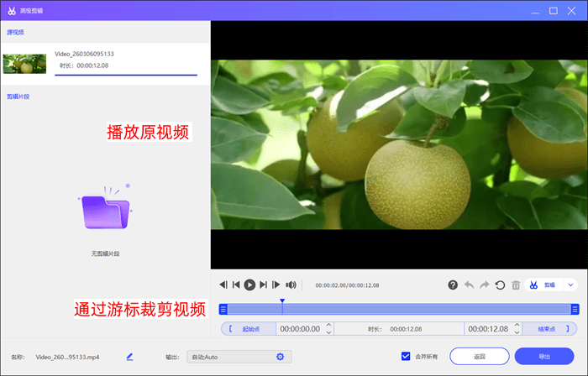Increase the start time with up arrow
Screen dimensions: 588x376
(329, 325)
